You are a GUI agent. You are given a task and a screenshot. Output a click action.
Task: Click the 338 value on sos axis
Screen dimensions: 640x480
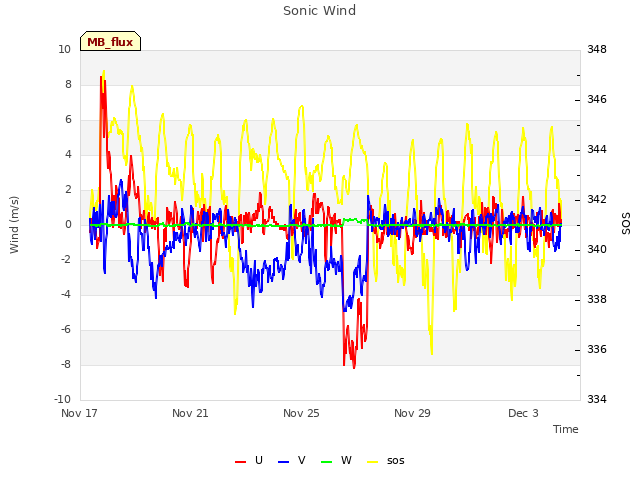[x=597, y=300]
